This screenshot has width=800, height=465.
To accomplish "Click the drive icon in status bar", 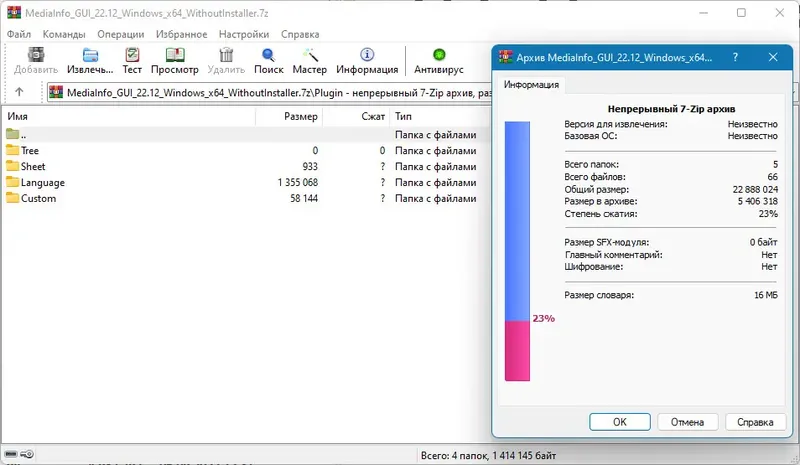I will pyautogui.click(x=11, y=454).
